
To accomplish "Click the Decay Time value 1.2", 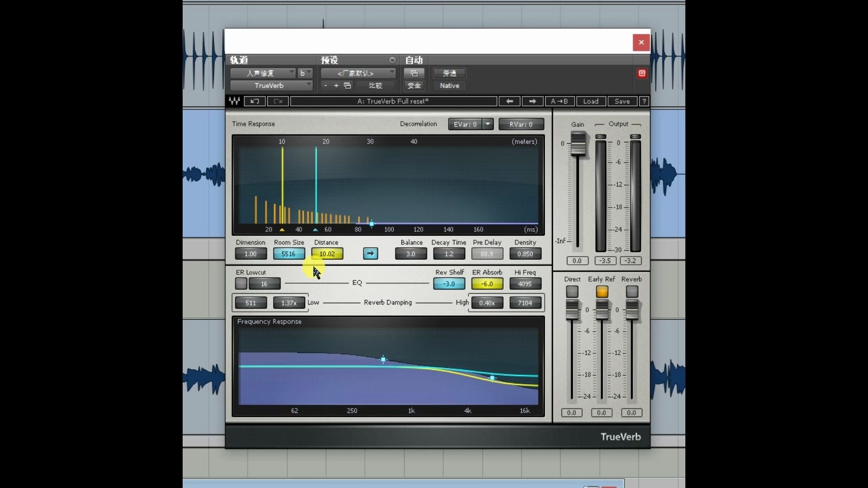I will tap(449, 254).
